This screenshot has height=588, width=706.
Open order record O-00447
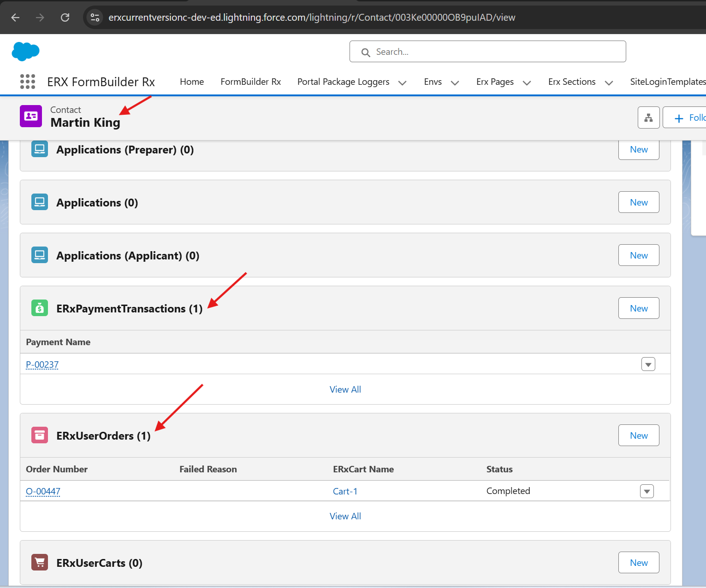(x=43, y=491)
